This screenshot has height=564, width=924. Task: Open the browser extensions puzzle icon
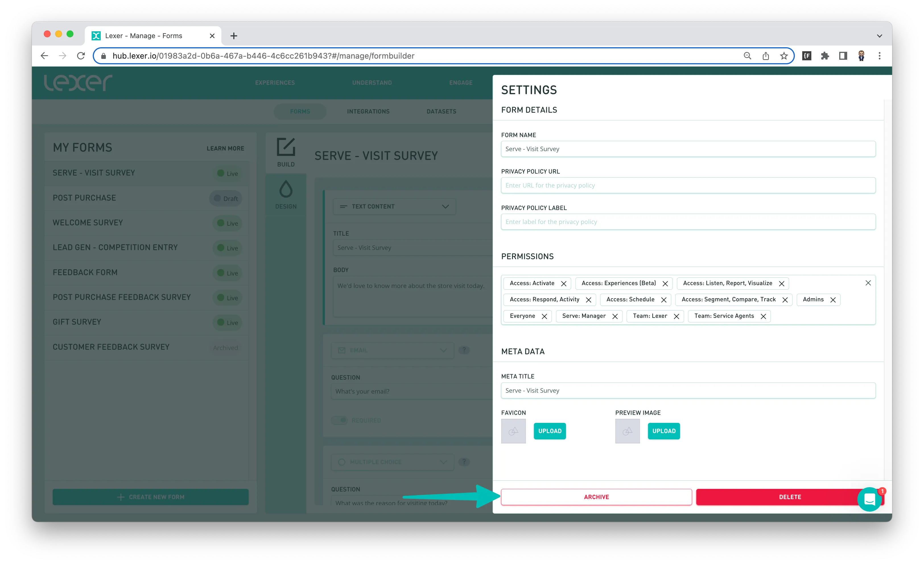pyautogui.click(x=825, y=56)
